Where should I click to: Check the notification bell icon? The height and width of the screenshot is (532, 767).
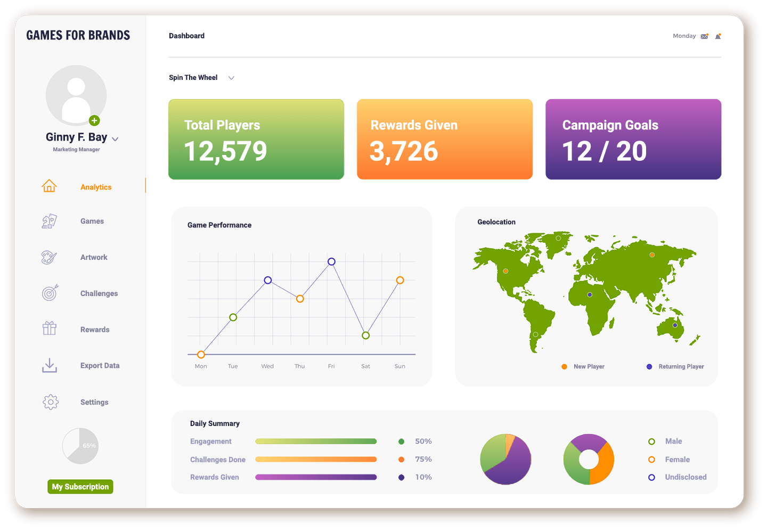[718, 36]
